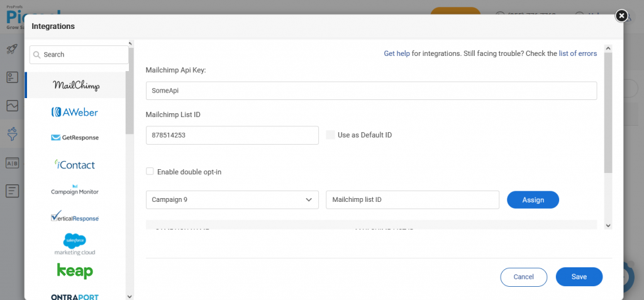The width and height of the screenshot is (644, 300).
Task: Click the rocket icon in background sidebar
Action: click(12, 50)
